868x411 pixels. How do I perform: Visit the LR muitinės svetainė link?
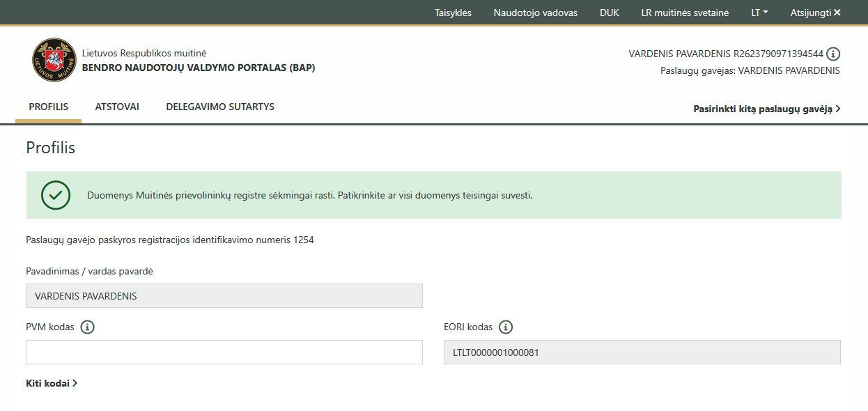685,13
